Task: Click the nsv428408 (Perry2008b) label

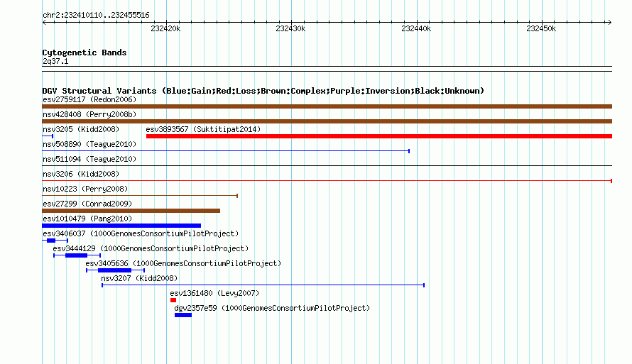Action: [x=89, y=114]
